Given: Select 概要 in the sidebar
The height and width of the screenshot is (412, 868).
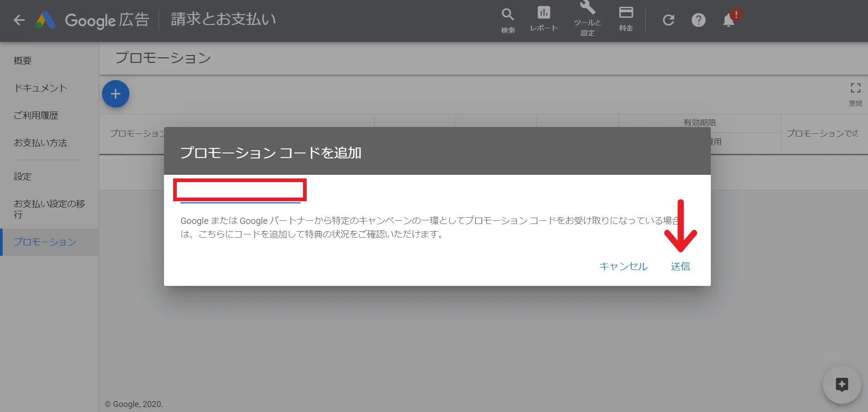Looking at the screenshot, I should tap(22, 60).
